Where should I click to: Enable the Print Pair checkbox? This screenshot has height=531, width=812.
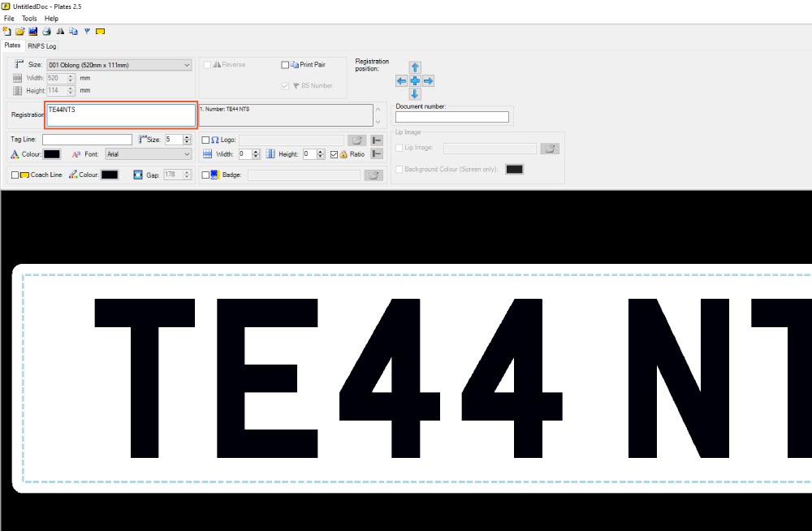coord(285,65)
